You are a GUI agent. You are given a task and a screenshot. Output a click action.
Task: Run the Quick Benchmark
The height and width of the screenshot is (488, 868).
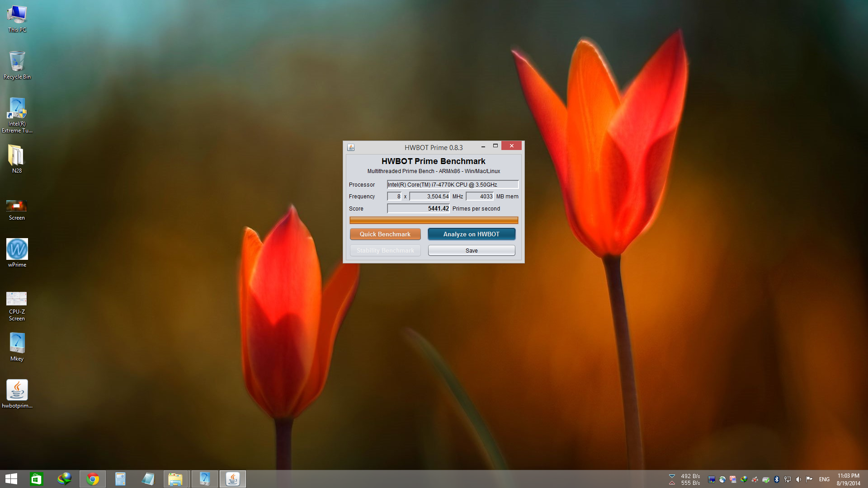(385, 234)
